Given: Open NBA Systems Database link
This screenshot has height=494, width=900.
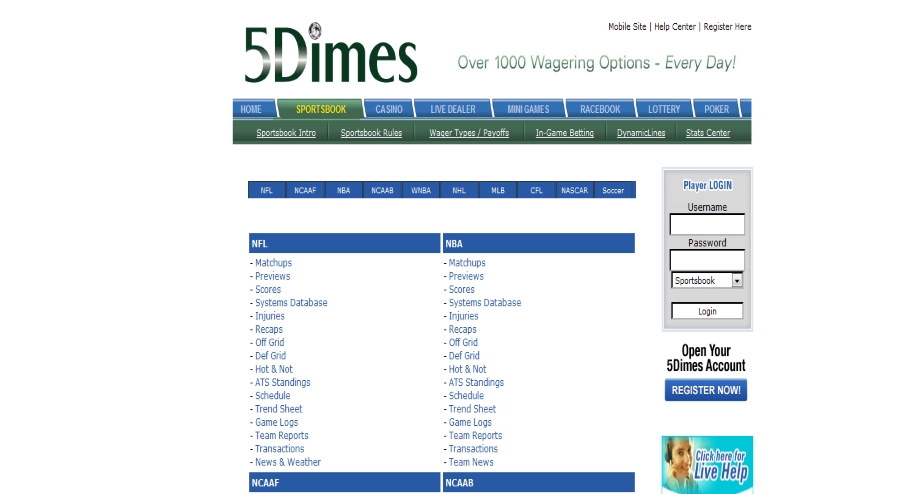Looking at the screenshot, I should point(484,302).
